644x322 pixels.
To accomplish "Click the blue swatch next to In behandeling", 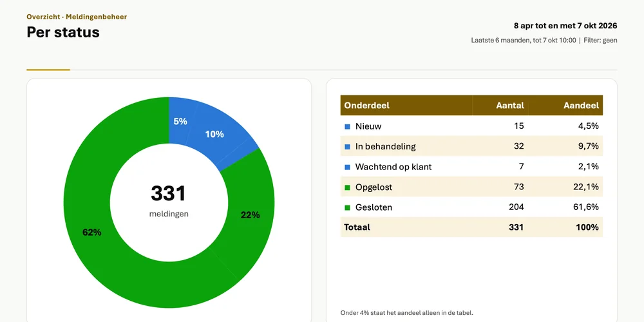I will coord(347,147).
